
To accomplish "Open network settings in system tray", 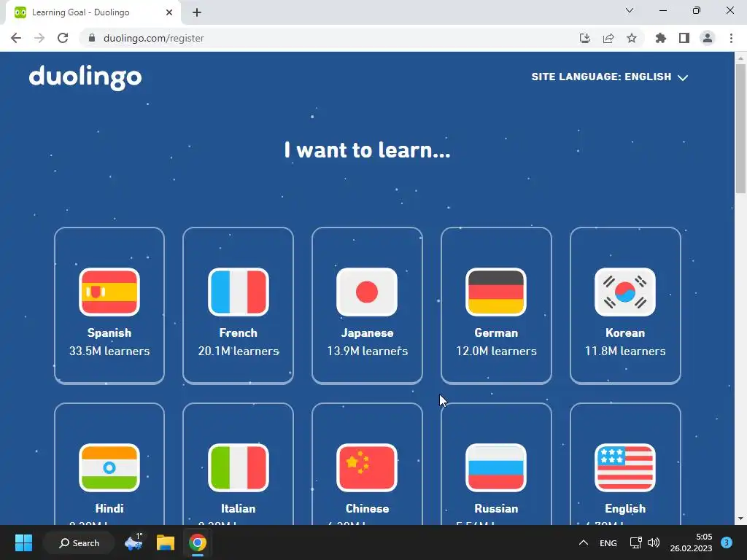I will point(635,542).
